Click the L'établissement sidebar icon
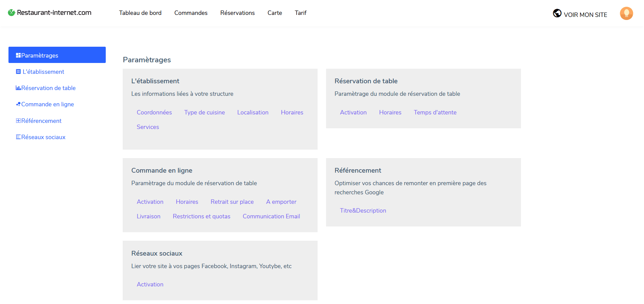Screen dimensions: 644x304 [x=18, y=72]
